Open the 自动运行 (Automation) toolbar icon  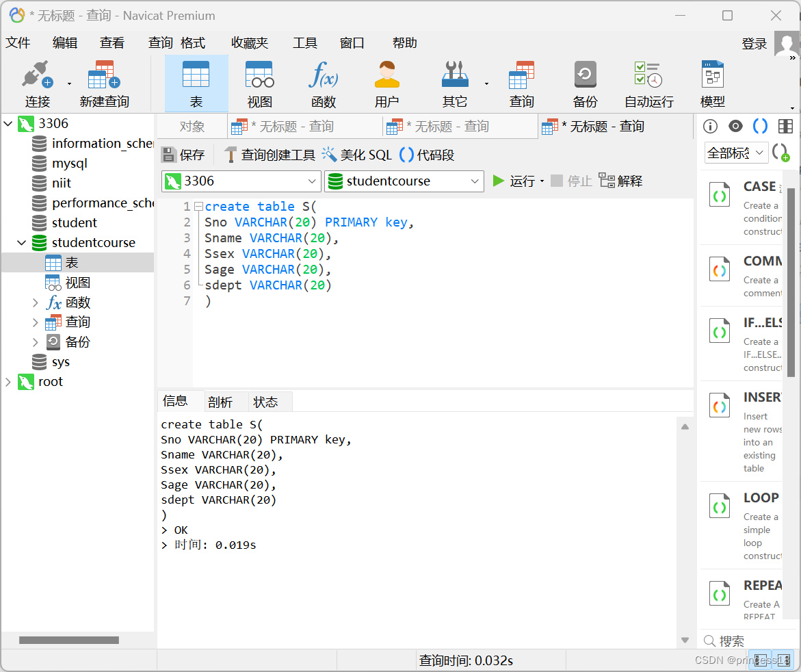[647, 82]
